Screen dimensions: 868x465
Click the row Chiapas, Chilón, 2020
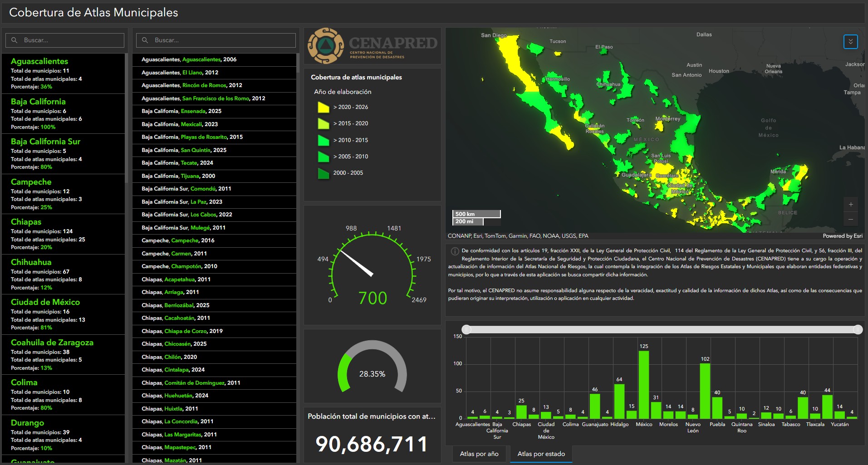point(214,357)
